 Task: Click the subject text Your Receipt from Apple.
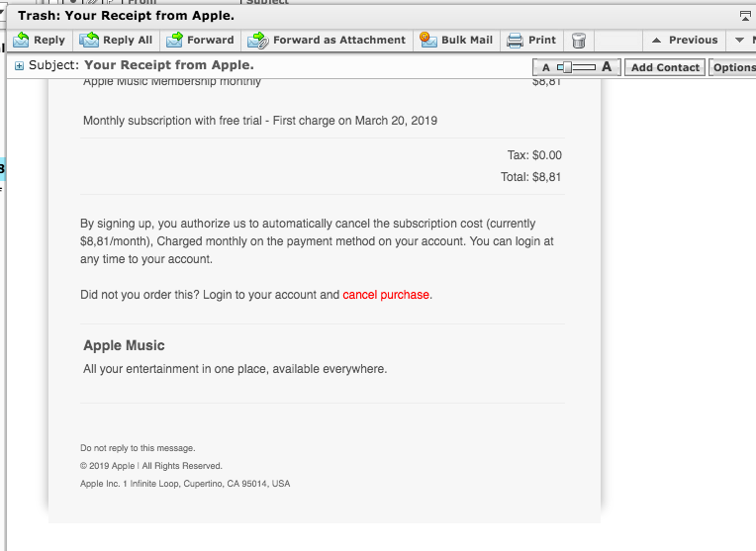[x=169, y=65]
